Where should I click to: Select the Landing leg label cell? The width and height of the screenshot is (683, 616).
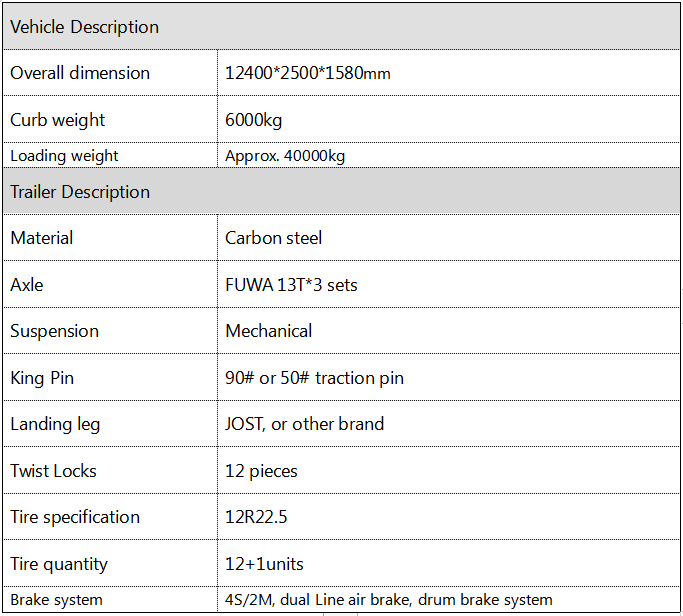click(x=110, y=424)
